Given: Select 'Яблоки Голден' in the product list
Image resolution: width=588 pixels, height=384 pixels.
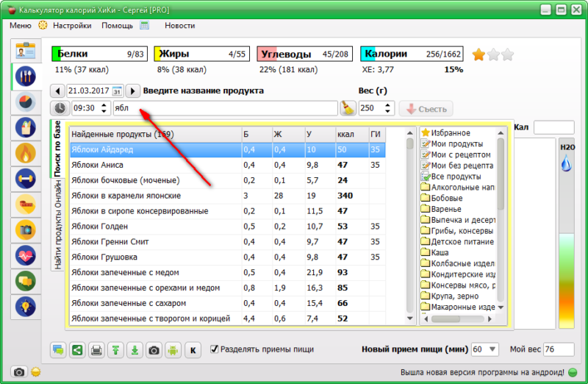Looking at the screenshot, I should coord(100,227).
